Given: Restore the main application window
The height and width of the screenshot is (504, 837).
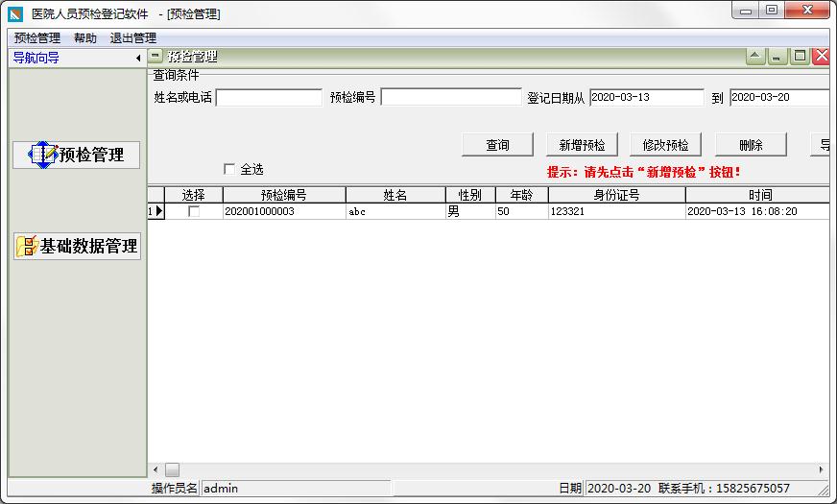Looking at the screenshot, I should point(772,11).
